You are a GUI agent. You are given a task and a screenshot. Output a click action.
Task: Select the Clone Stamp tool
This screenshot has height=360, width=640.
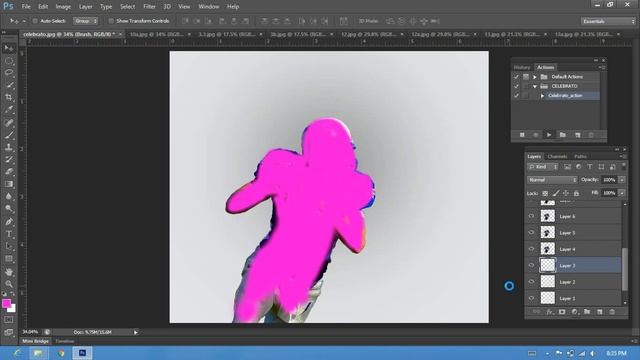click(x=9, y=147)
